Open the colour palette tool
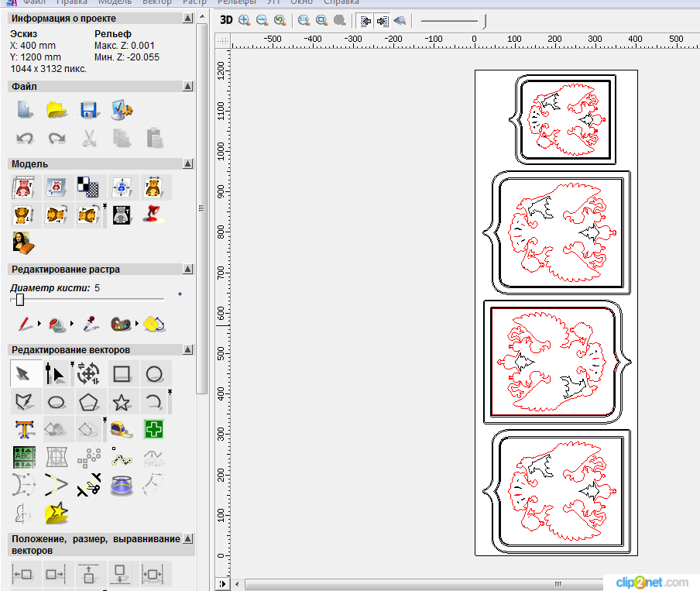 (121, 324)
